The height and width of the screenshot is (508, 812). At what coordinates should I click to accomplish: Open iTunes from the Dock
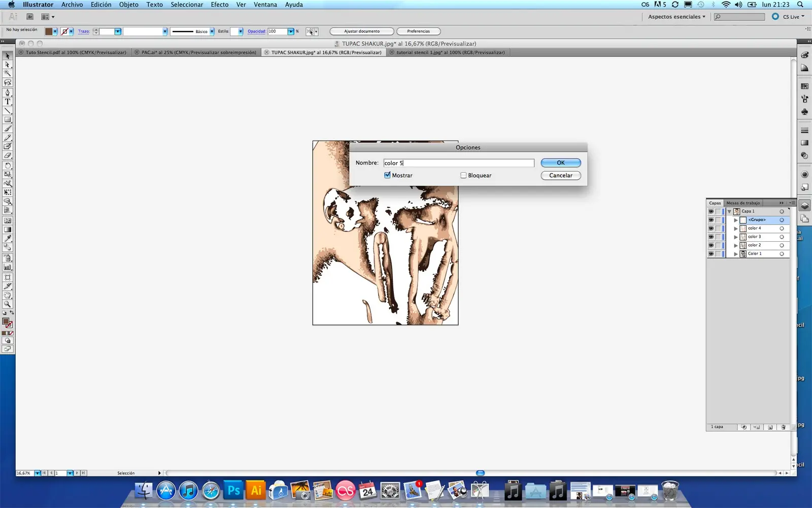[x=188, y=490]
